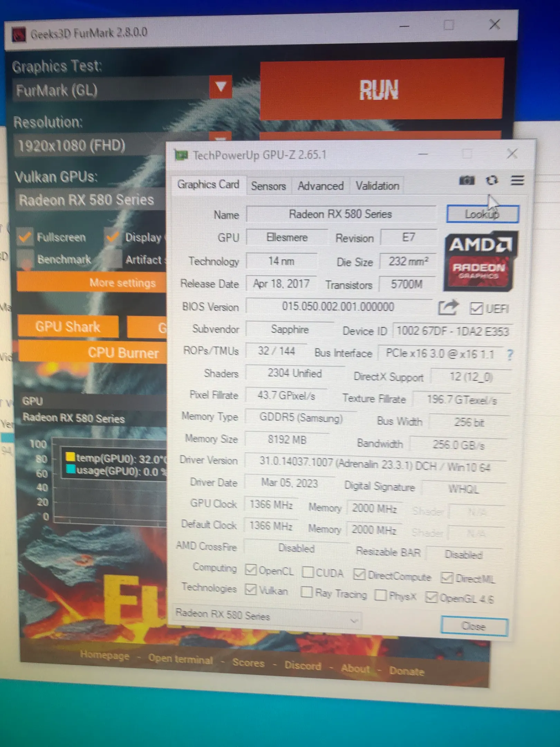Viewport: 560px width, 747px height.
Task: Click the Open terminal link
Action: coord(180,659)
